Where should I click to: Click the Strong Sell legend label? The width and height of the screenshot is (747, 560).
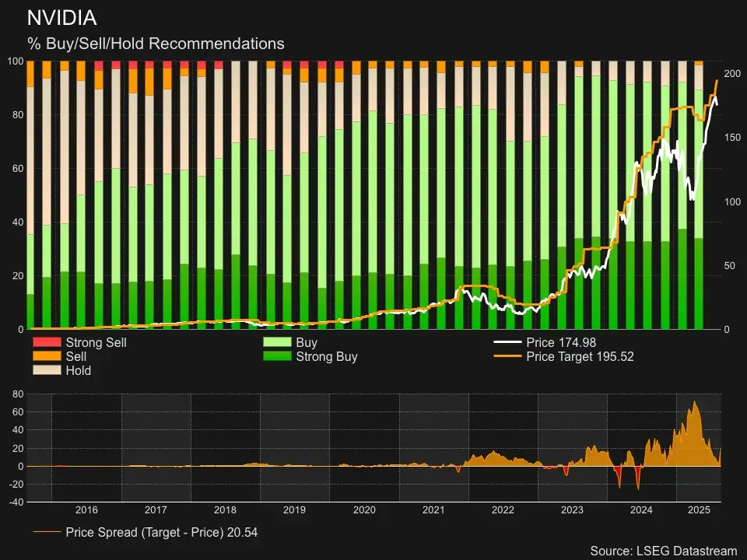(96, 342)
